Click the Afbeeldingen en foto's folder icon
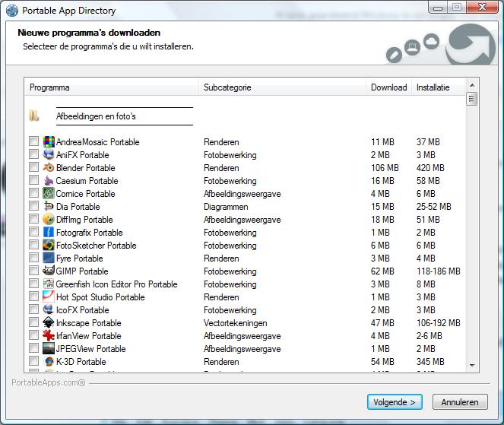504x425 pixels. [34, 116]
